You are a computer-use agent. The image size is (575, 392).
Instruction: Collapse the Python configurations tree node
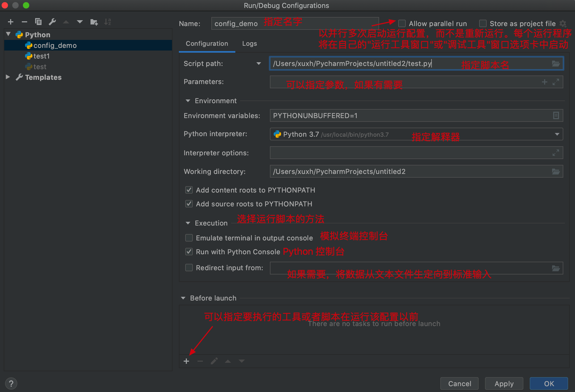[8, 34]
